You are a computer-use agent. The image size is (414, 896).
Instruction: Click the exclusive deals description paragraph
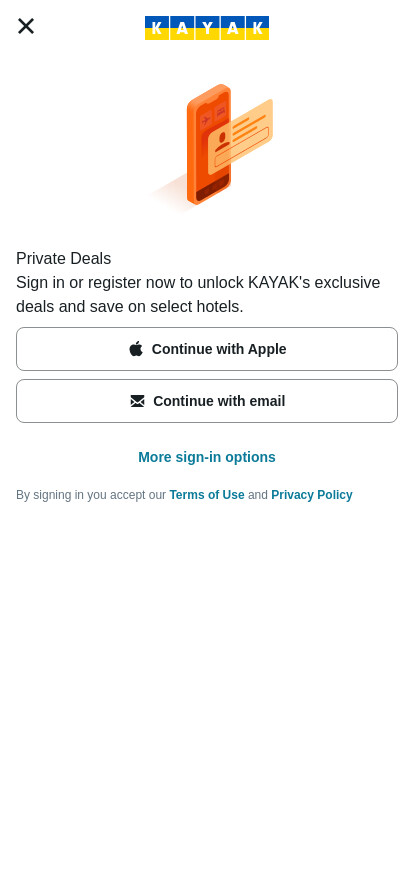198,295
